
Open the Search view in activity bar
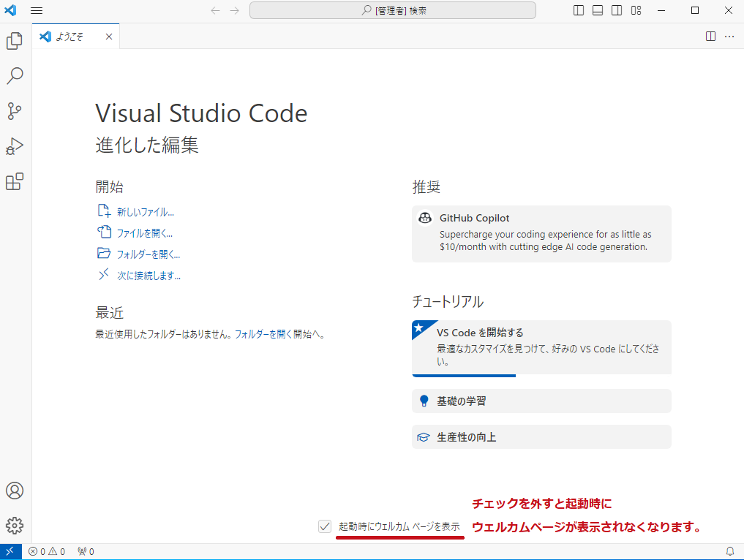(15, 76)
